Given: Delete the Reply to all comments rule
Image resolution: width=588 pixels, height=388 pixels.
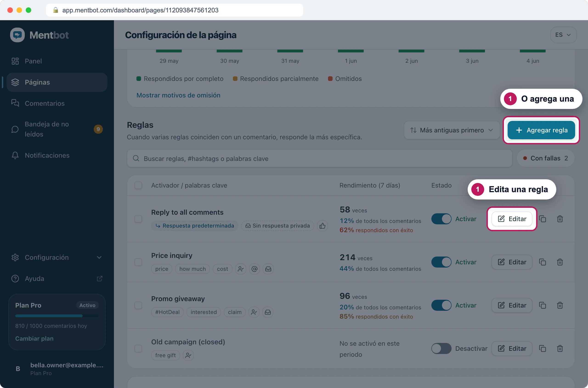Looking at the screenshot, I should [x=560, y=219].
